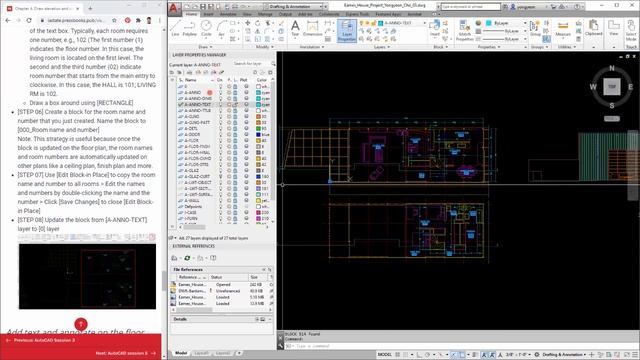Toggle lock on the A-FLOR layer
The width and height of the screenshot is (640, 360).
click(x=235, y=140)
